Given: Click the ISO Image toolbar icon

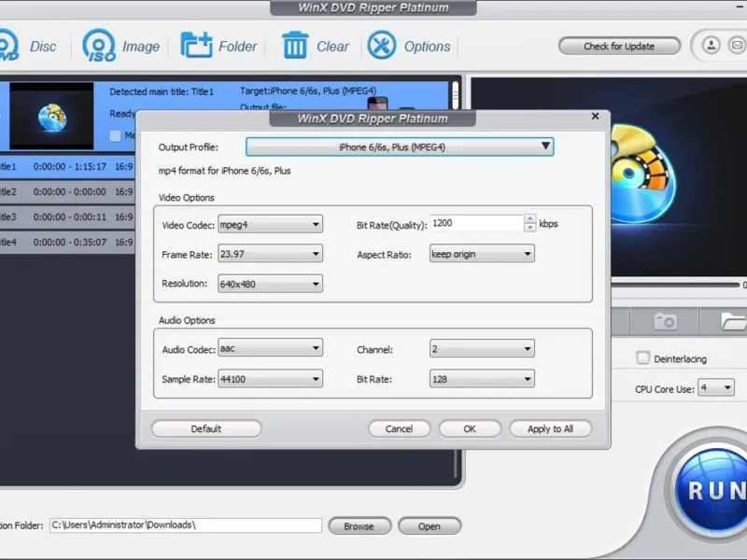Looking at the screenshot, I should coord(98,46).
